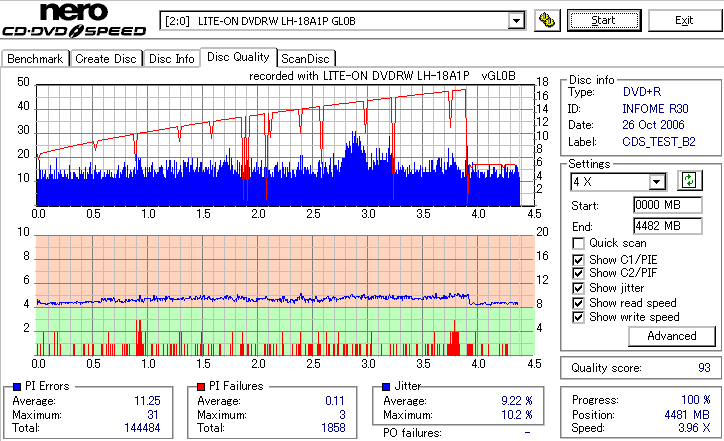Disable Show write speed checkbox
Viewport: 724px width, 441px height.
point(578,317)
